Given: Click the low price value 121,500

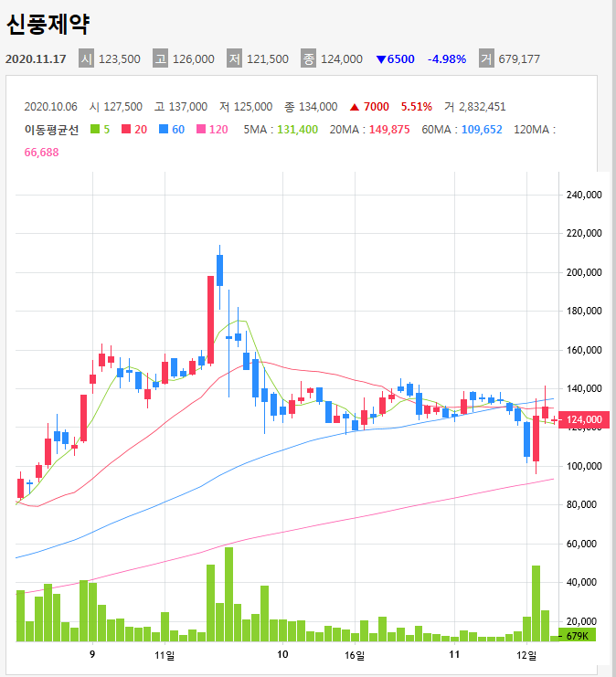Looking at the screenshot, I should pos(268,58).
